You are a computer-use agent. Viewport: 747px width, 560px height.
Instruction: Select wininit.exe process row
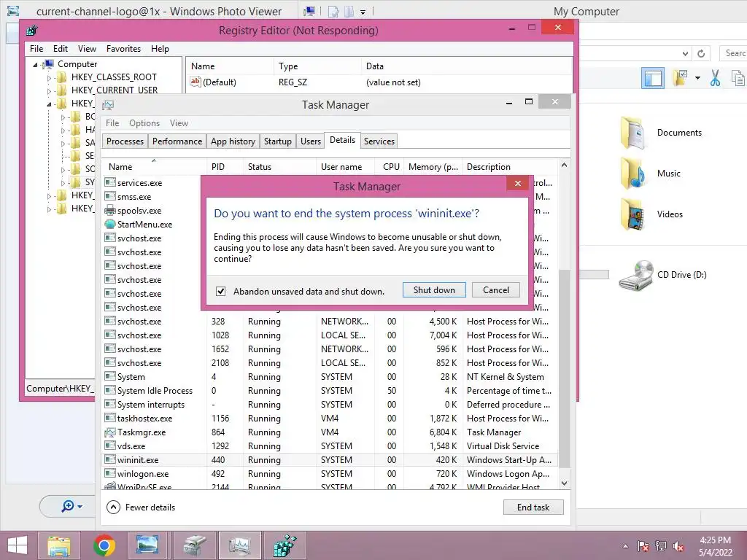pyautogui.click(x=330, y=460)
